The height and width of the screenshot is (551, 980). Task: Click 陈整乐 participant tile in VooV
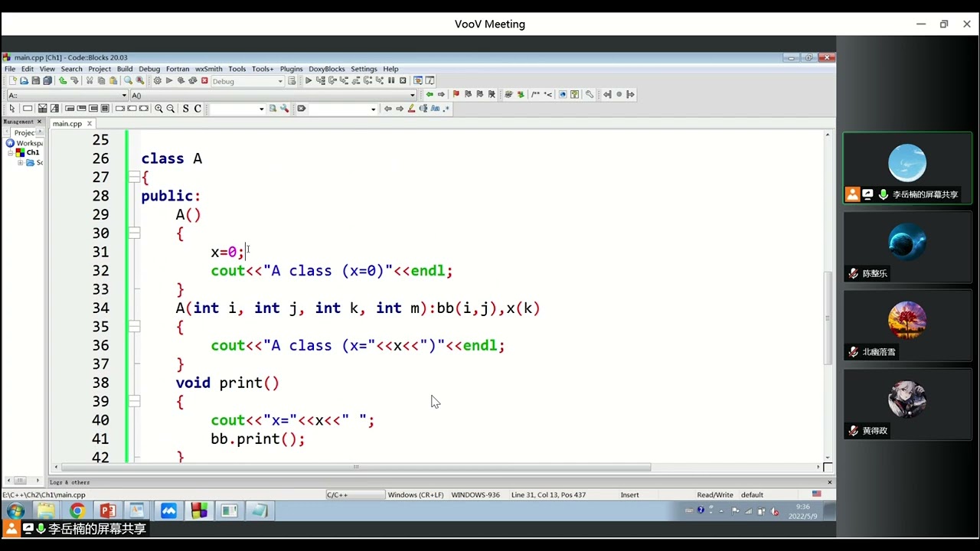coord(907,247)
